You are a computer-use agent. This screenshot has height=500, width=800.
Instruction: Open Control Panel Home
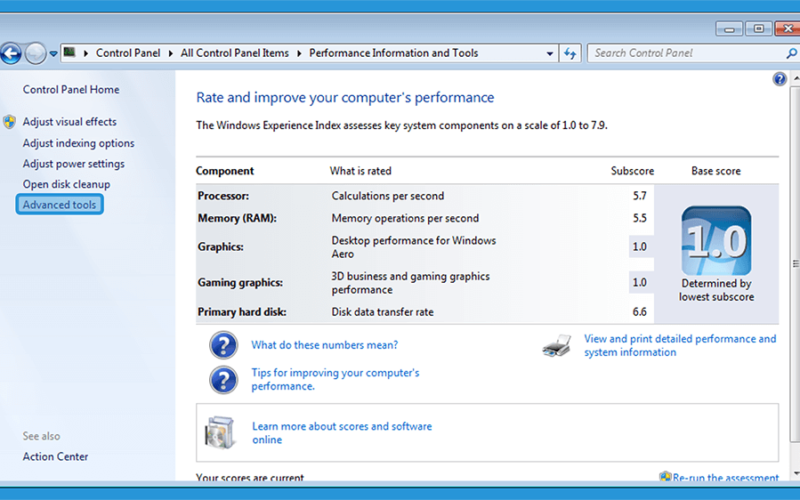pos(71,89)
